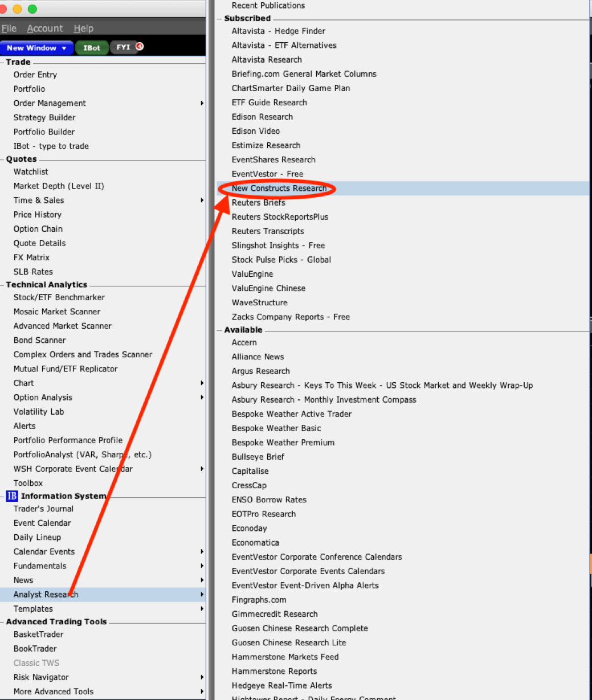Expand the Analyst Research submenu
592x700 pixels.
click(x=202, y=594)
